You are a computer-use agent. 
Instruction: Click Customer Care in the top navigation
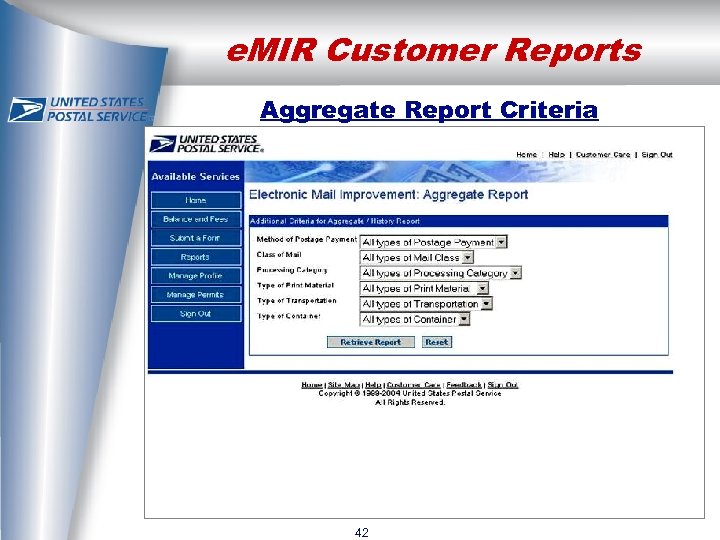(x=603, y=155)
